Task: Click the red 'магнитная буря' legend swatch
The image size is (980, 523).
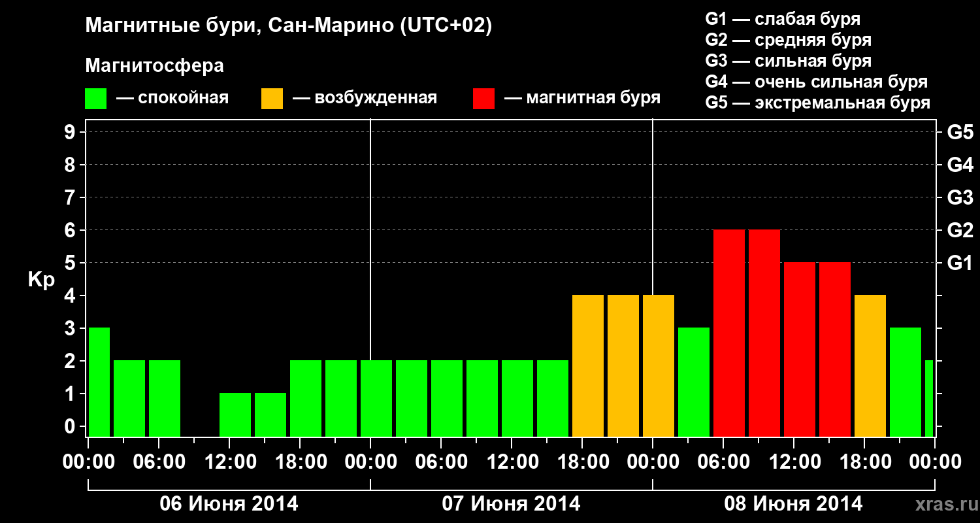Action: (484, 99)
